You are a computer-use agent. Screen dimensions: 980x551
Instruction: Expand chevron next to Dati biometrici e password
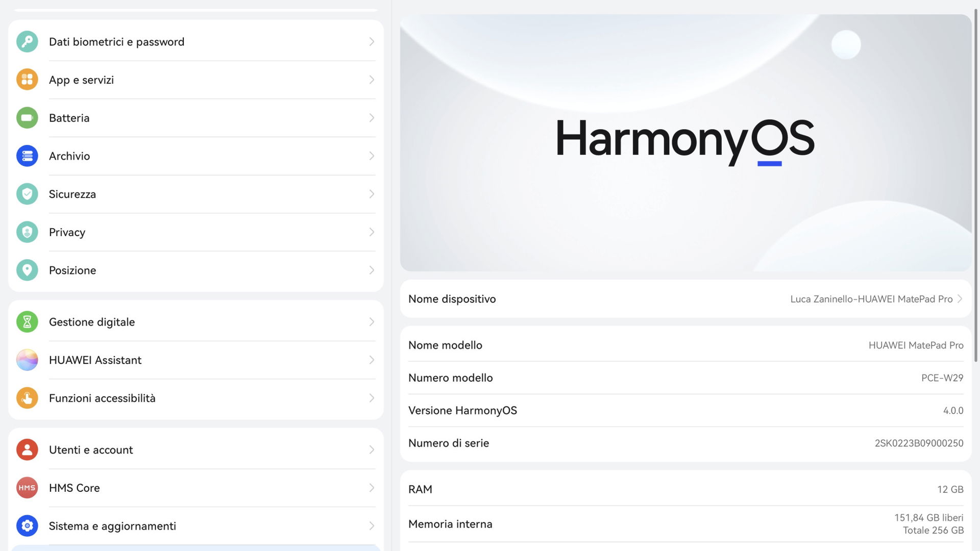tap(372, 42)
